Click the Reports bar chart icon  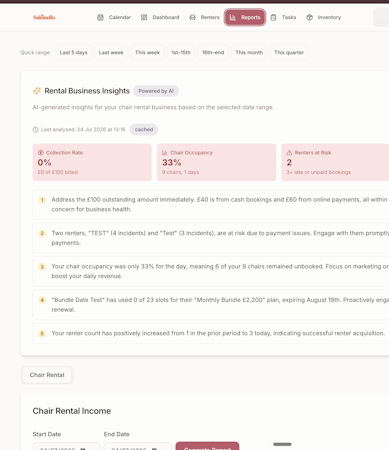[x=233, y=17]
